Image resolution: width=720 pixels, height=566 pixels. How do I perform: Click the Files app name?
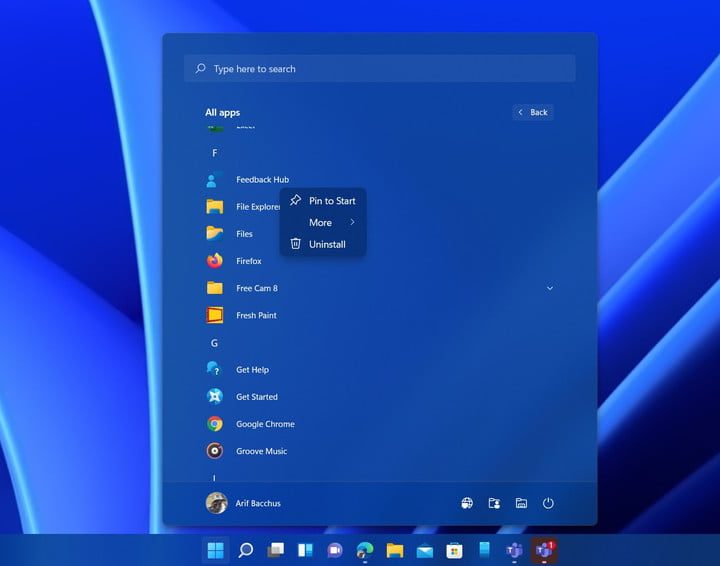tap(244, 234)
